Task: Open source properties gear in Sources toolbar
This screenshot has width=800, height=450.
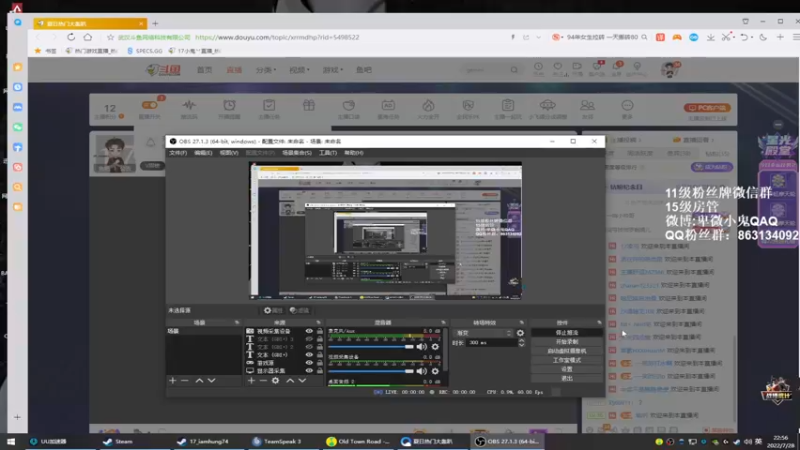Action: pos(276,381)
